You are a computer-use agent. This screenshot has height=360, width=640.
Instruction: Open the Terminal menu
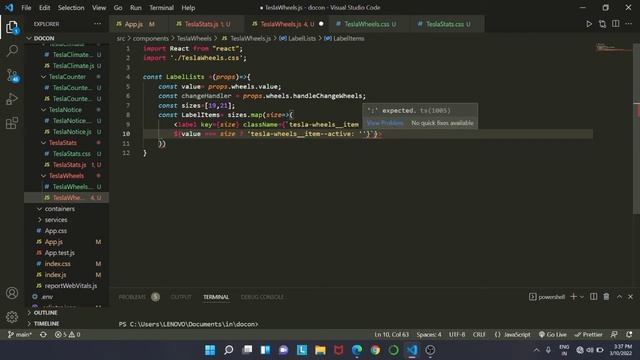click(161, 8)
